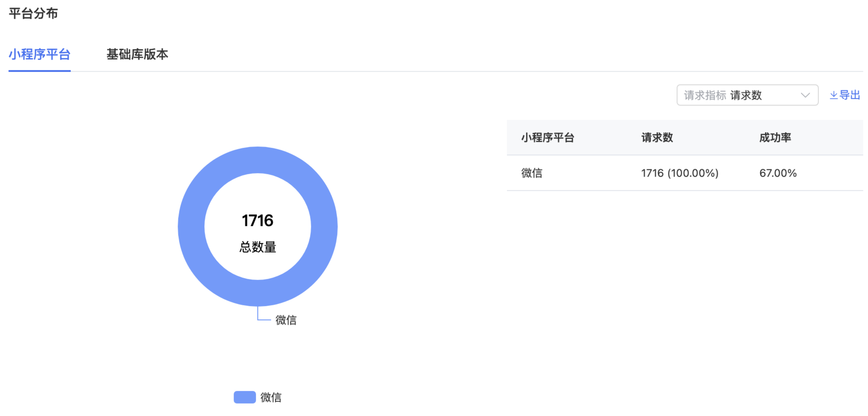
Task: Select the 小程序平台 tab
Action: point(40,54)
